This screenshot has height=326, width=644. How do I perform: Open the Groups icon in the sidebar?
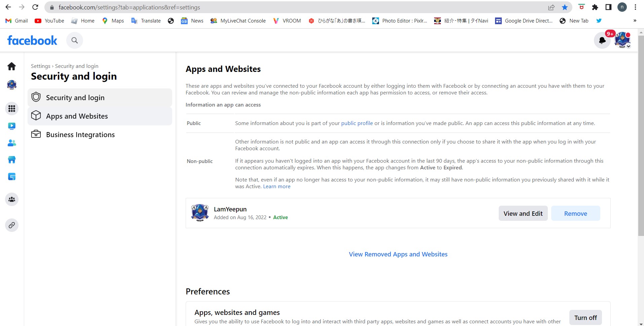12,199
